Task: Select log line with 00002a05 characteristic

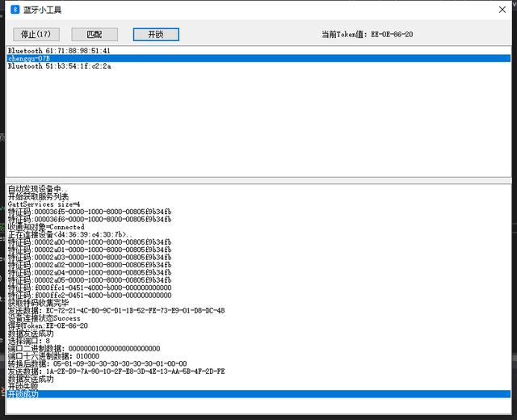Action: point(258,280)
